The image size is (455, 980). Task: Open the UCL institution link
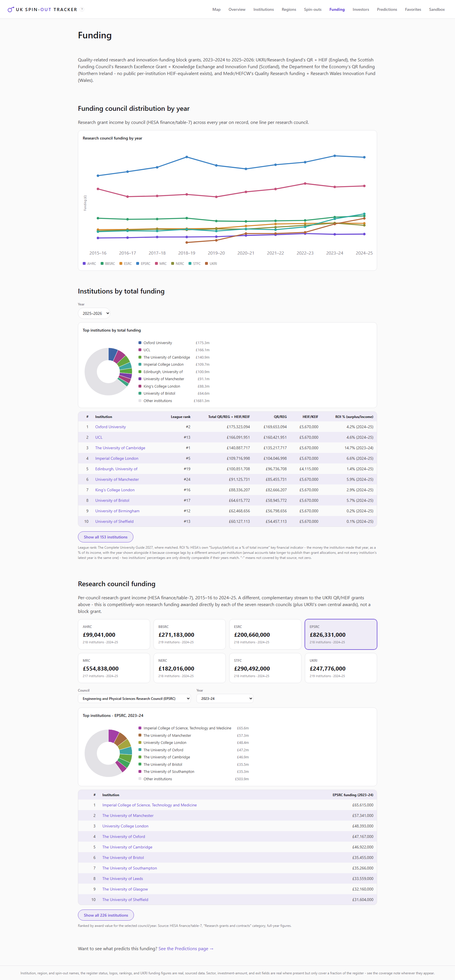pyautogui.click(x=99, y=438)
